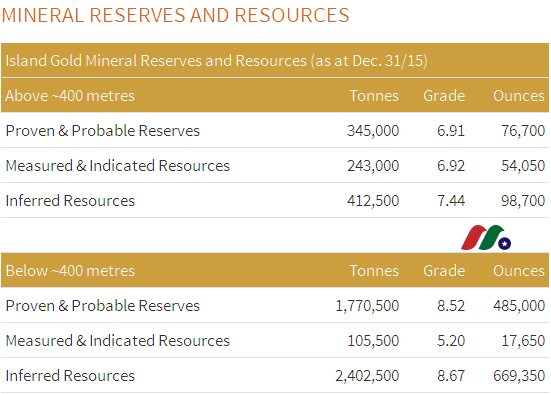Image resolution: width=551 pixels, height=394 pixels.
Task: Click the lower table's Ounces column header
Action: pyautogui.click(x=519, y=271)
